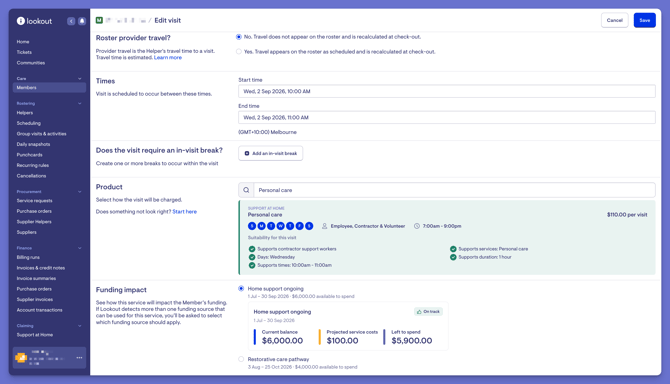Viewport: 670px width, 384px height.
Task: Click the green M member avatar in breadcrumb
Action: pos(99,20)
